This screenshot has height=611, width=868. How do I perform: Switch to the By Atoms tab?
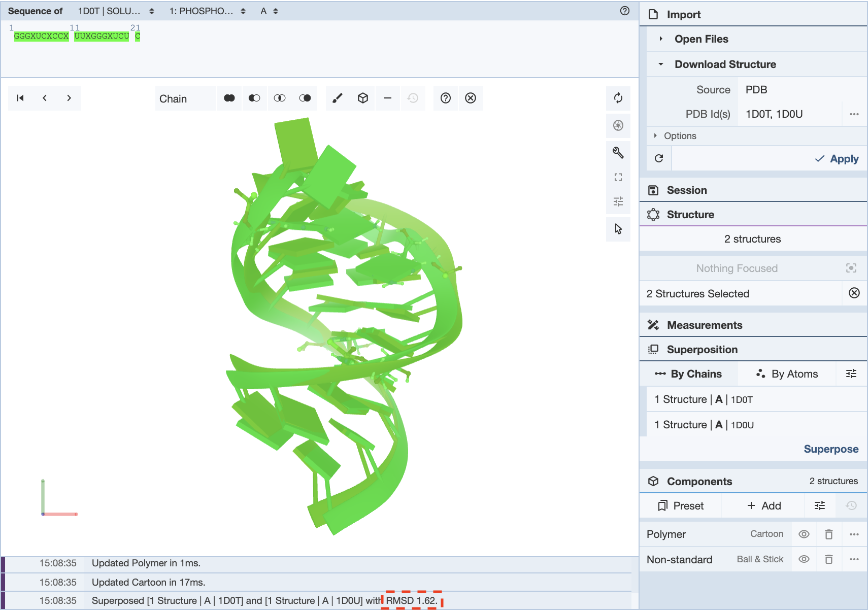click(787, 374)
